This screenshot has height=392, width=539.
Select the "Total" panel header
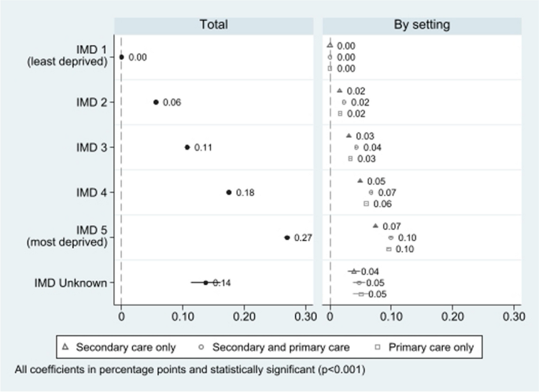point(214,24)
